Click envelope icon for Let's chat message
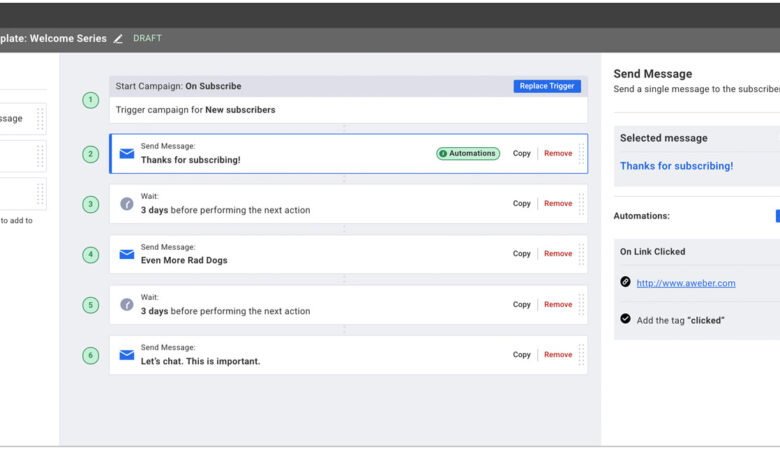Image resolution: width=780 pixels, height=450 pixels. (127, 355)
